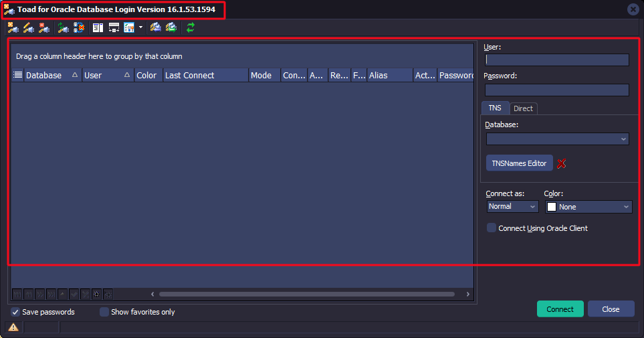The width and height of the screenshot is (644, 338).
Task: Click the grid navigator checkmark post button
Action: (x=74, y=294)
